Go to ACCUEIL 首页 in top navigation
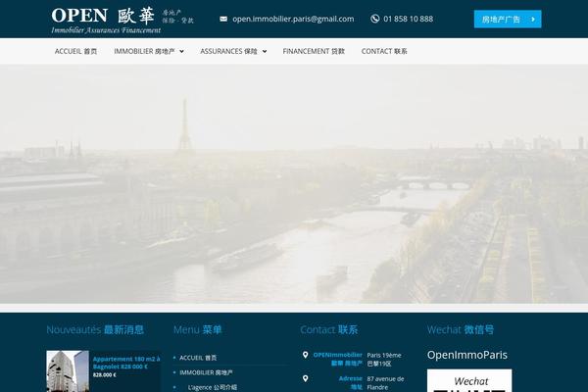Image resolution: width=588 pixels, height=392 pixels. [75, 51]
